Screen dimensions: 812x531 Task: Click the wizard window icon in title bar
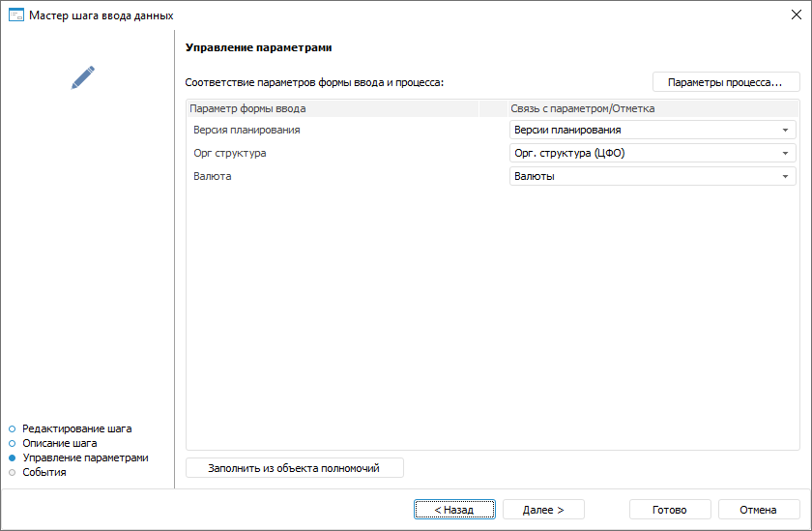pyautogui.click(x=15, y=15)
